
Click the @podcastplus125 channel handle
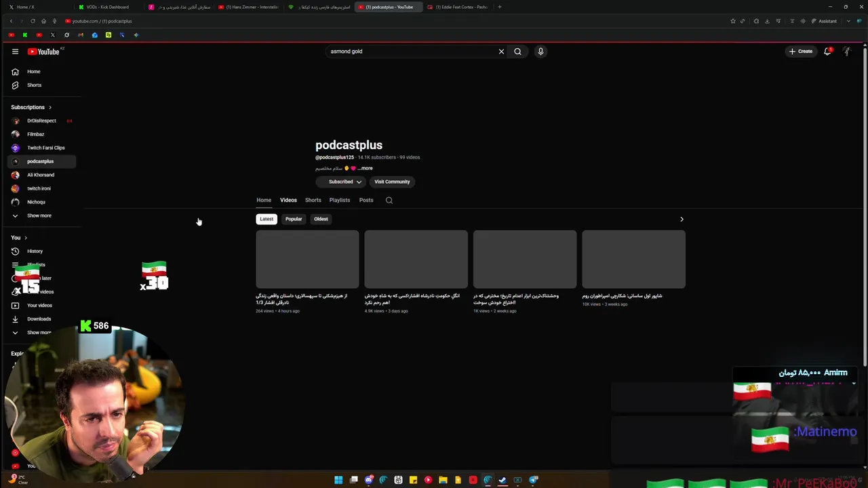(334, 157)
